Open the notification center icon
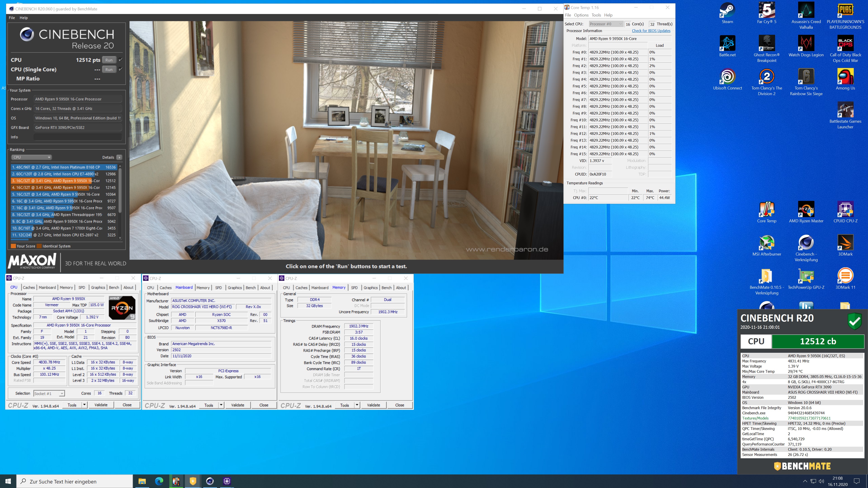The image size is (868, 488). 856,481
